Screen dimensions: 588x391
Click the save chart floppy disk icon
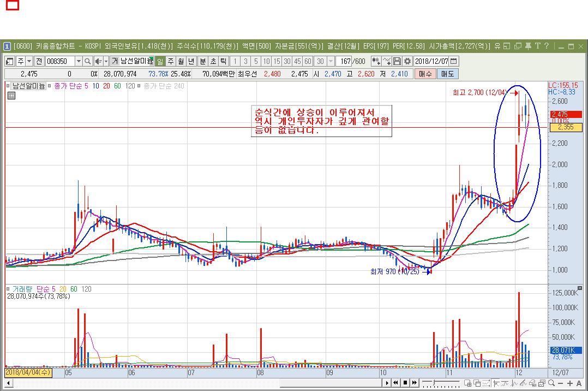[x=397, y=61]
